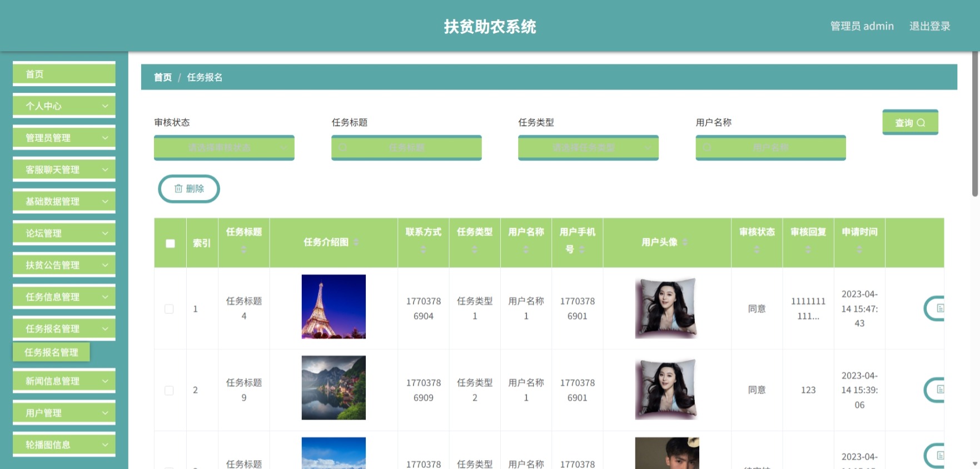Click 首页 in the breadcrumb
The image size is (980, 469).
(163, 77)
